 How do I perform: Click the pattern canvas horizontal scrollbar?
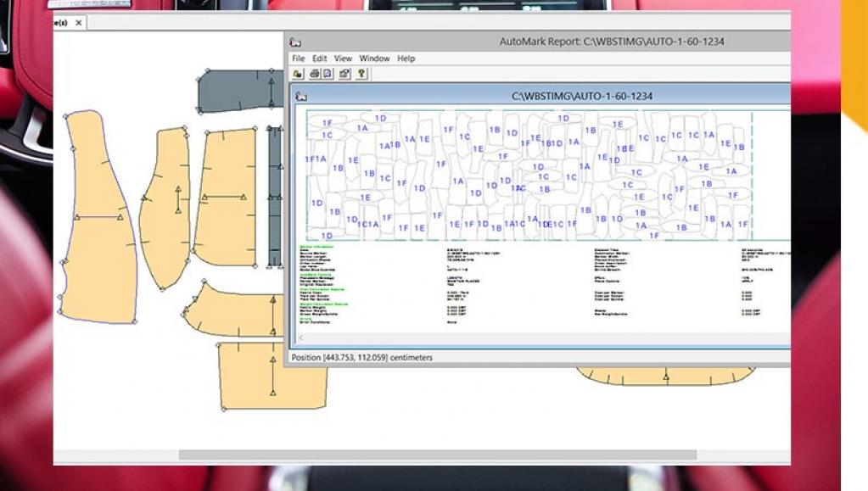tap(437, 455)
